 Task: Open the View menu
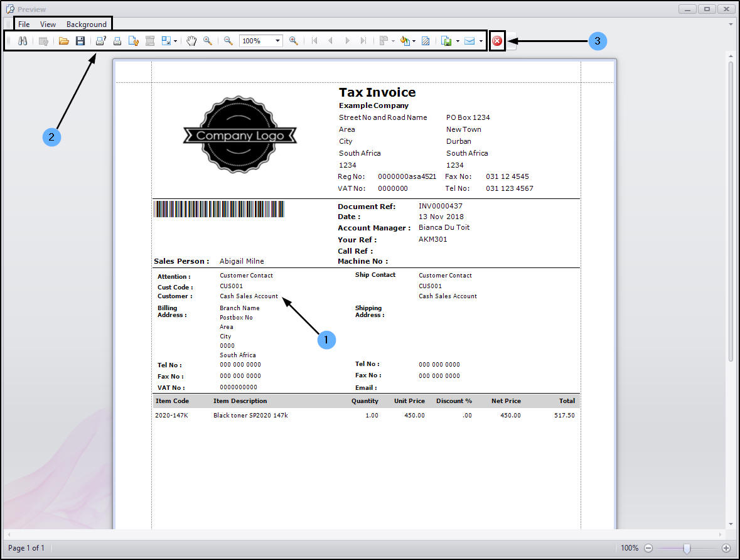48,24
